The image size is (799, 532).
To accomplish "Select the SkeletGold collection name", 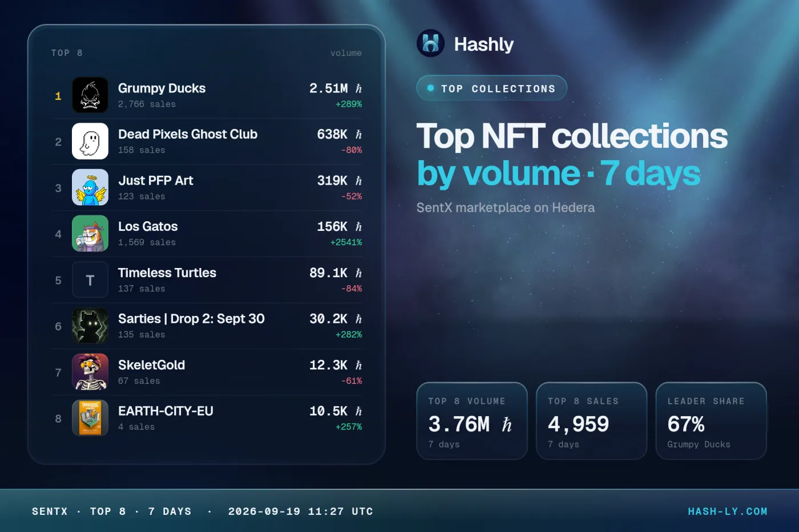I will click(x=151, y=366).
